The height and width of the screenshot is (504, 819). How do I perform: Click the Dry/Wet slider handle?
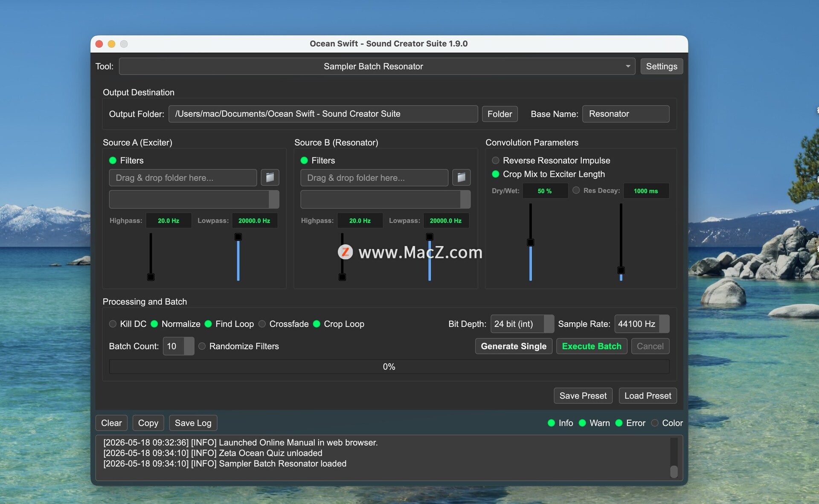[531, 242]
